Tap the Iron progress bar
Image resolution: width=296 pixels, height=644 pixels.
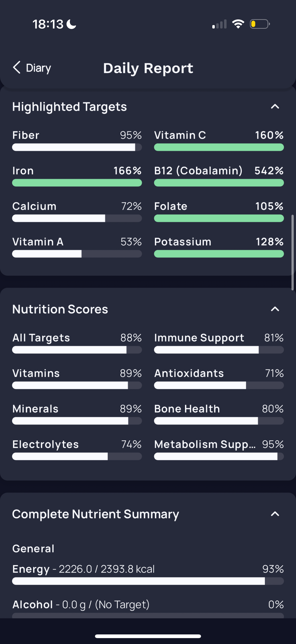pos(77,183)
